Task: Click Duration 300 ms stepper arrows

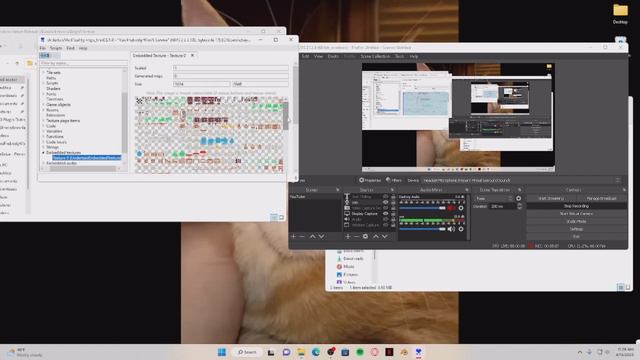Action: pos(519,207)
